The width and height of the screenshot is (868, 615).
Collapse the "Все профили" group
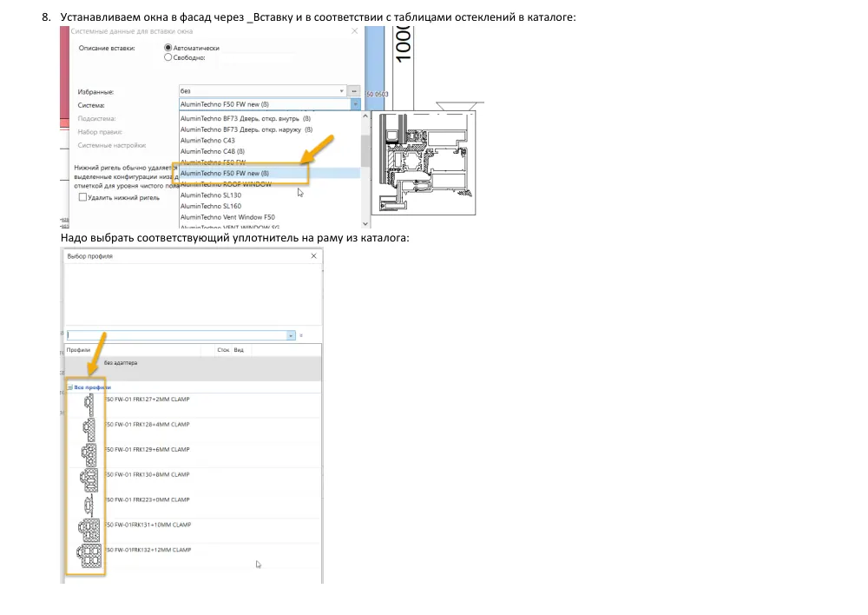(x=69, y=387)
